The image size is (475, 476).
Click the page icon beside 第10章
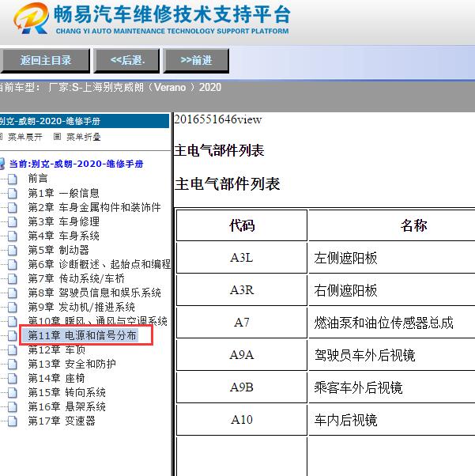[13, 322]
